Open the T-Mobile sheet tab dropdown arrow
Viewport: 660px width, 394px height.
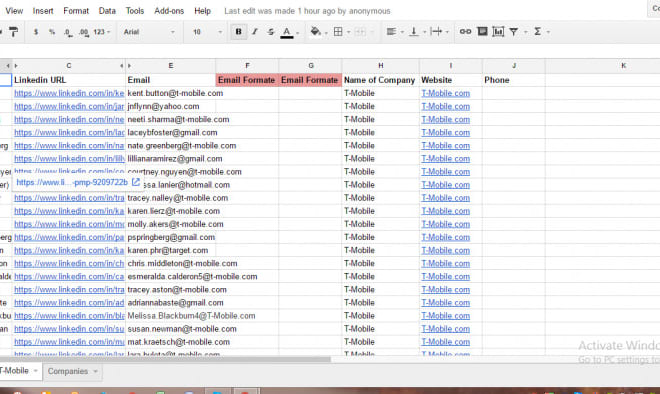click(x=36, y=371)
